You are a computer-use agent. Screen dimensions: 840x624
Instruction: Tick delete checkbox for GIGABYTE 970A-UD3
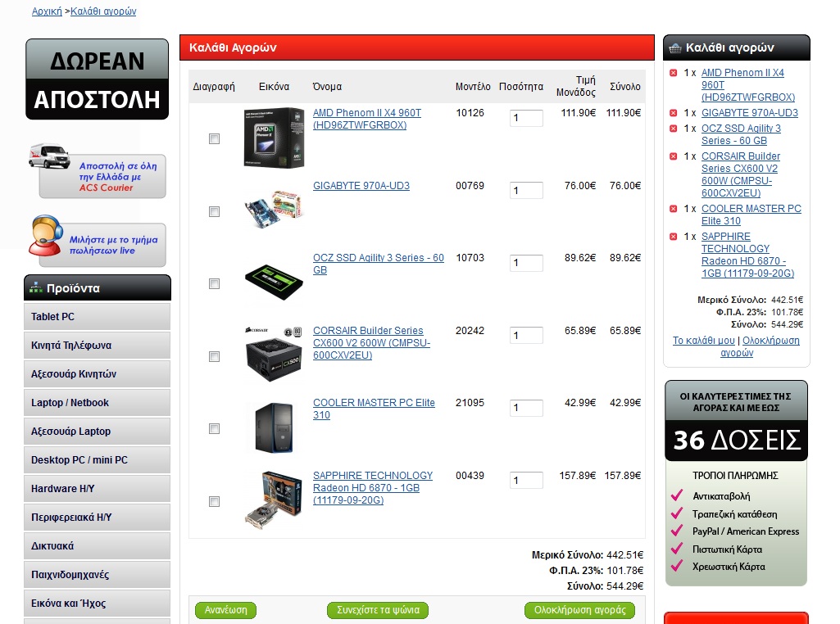coord(214,212)
